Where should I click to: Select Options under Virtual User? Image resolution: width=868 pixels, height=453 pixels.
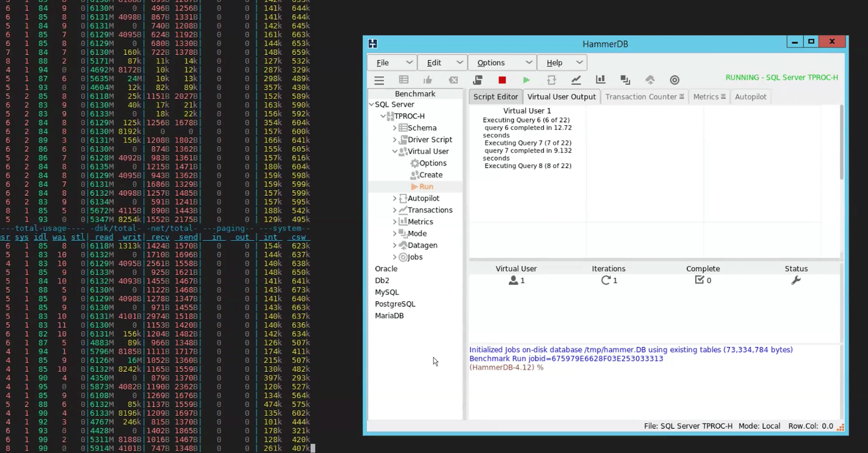(x=433, y=163)
